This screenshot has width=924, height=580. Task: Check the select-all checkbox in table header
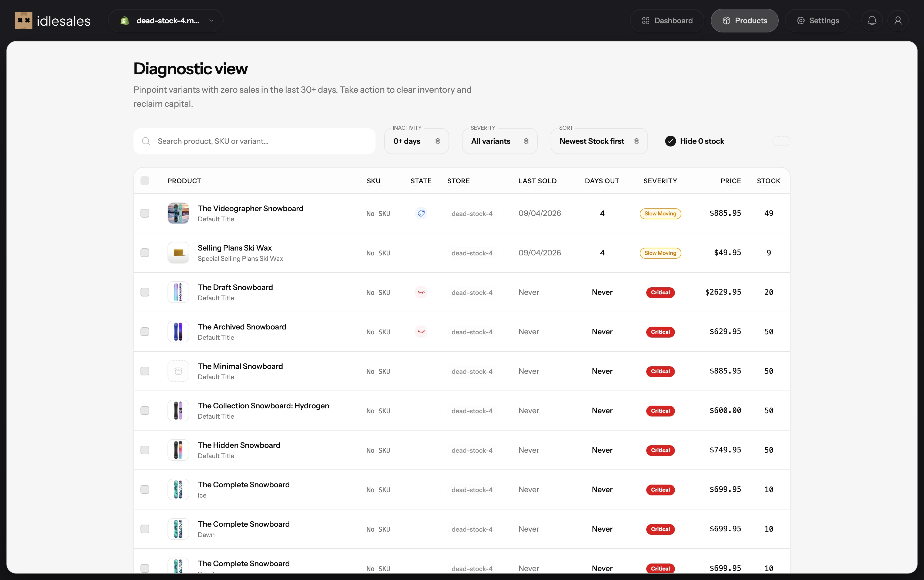145,180
